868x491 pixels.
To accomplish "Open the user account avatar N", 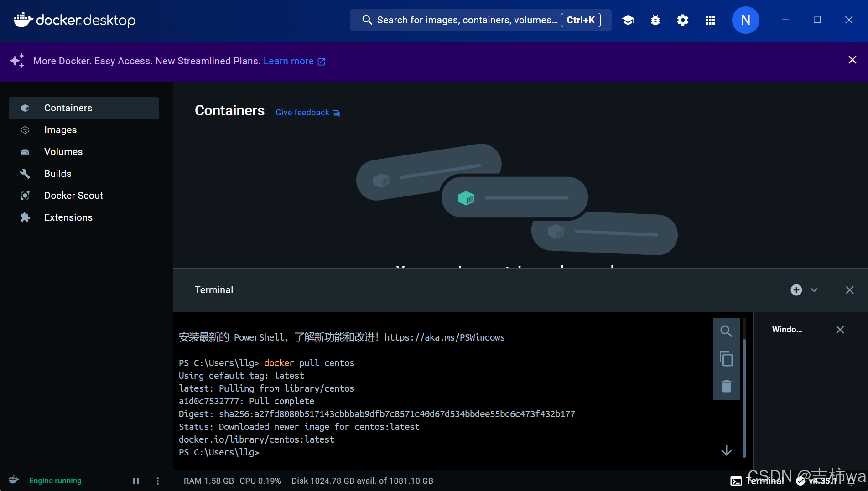I will [x=746, y=20].
